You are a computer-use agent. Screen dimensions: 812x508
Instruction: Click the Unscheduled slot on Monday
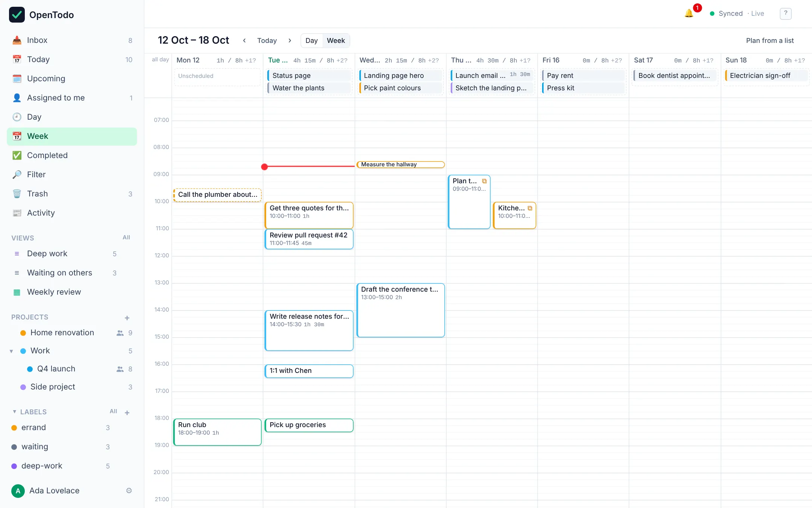217,77
